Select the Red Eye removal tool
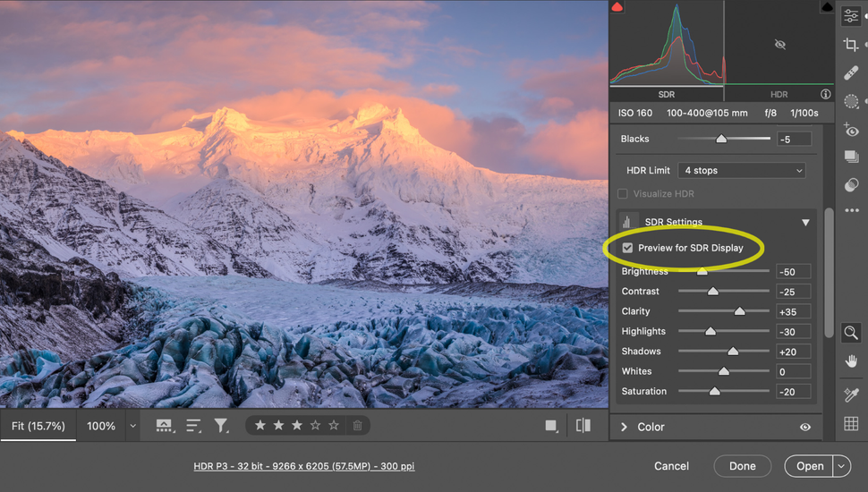The width and height of the screenshot is (868, 492). click(x=851, y=130)
